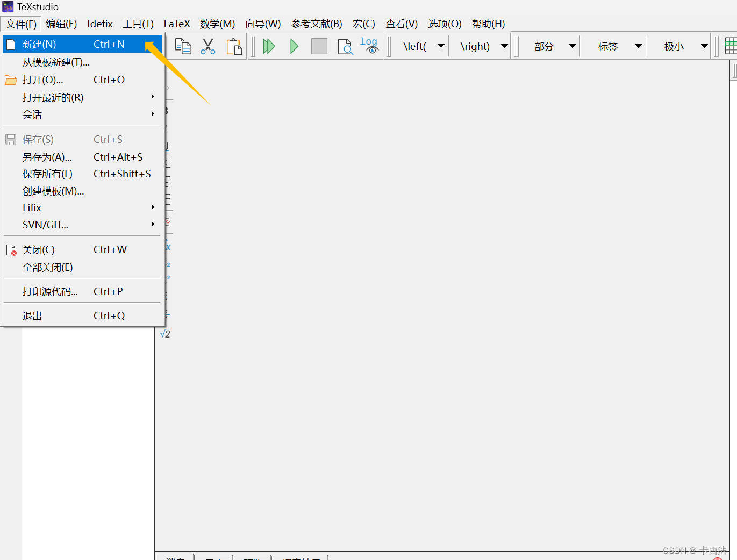Viewport: 737px width, 560px height.
Task: Open the Idefix menu
Action: 100,24
